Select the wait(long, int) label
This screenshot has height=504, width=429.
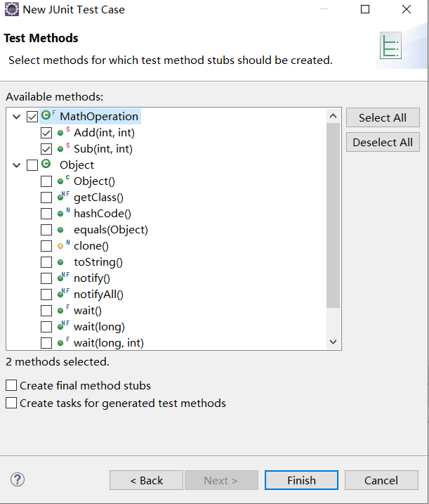109,342
